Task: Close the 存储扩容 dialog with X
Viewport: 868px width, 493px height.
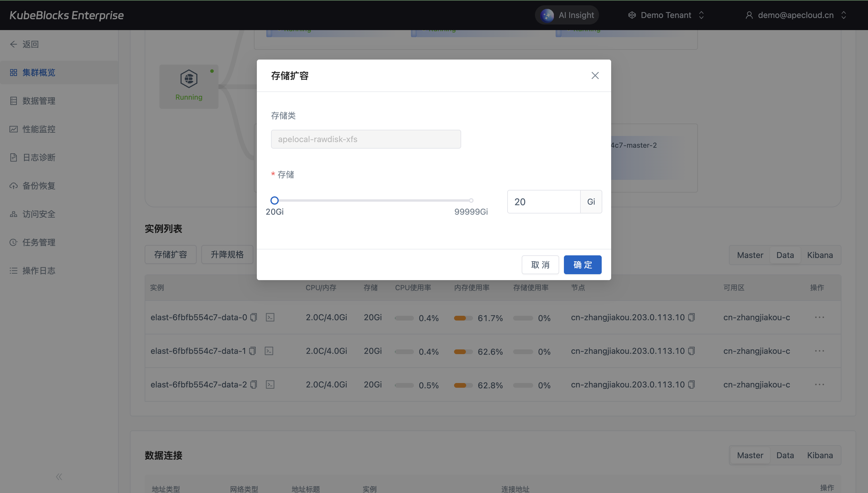Action: tap(595, 75)
